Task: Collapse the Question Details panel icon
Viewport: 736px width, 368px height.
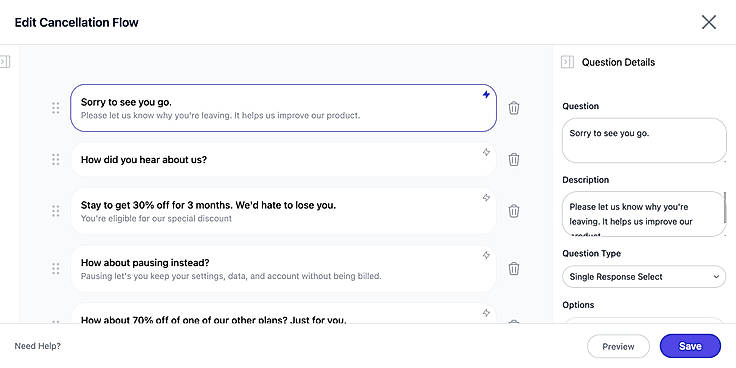Action: tap(567, 62)
